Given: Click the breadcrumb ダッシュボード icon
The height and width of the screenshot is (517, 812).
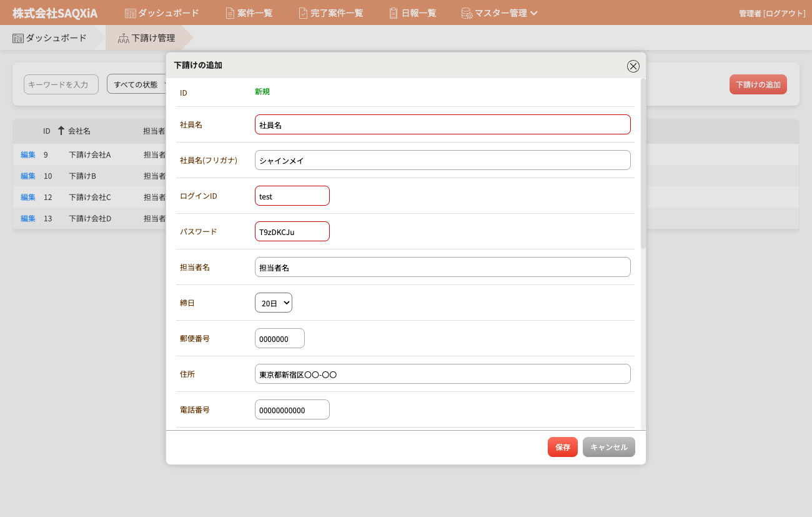Looking at the screenshot, I should (18, 38).
